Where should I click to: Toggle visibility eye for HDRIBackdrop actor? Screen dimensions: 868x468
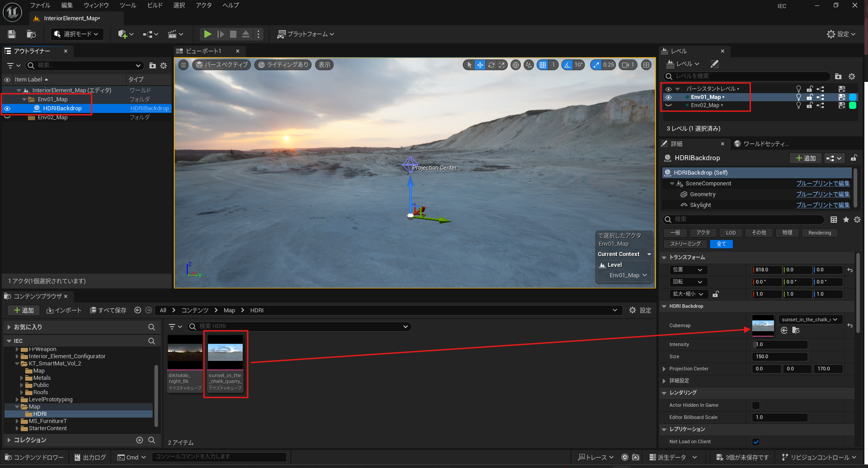7,108
